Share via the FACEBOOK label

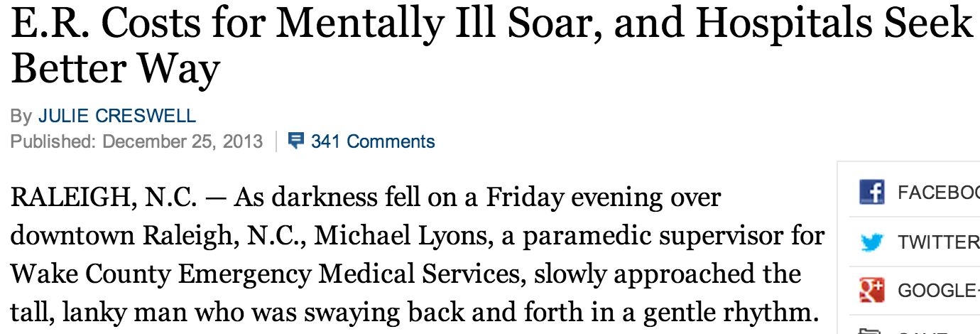pos(939,193)
